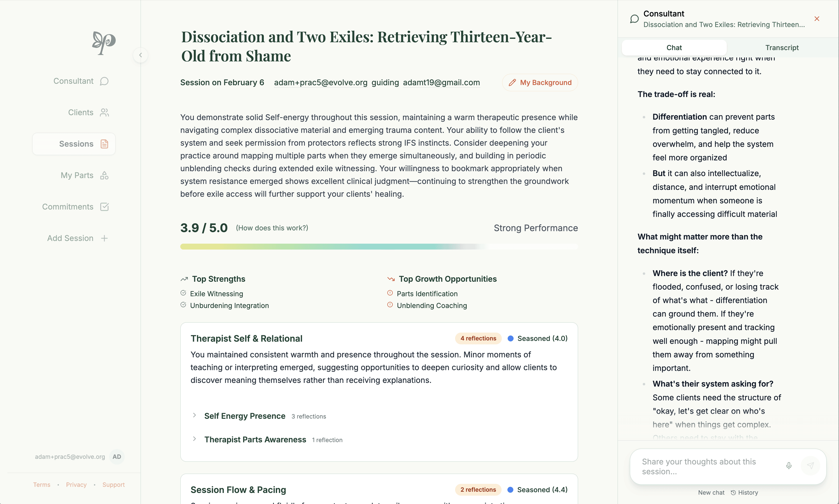Click the Therapist Parts Awareness heading
839x504 pixels.
tap(255, 440)
